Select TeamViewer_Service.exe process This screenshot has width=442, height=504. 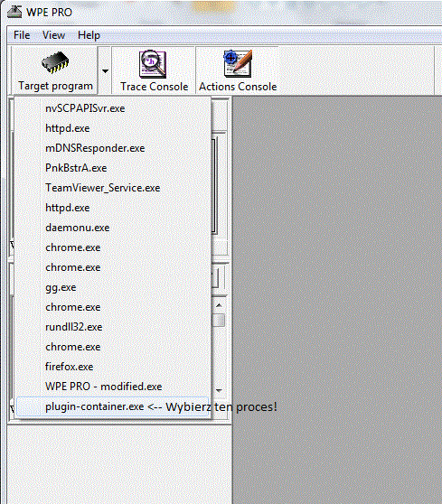click(x=113, y=188)
